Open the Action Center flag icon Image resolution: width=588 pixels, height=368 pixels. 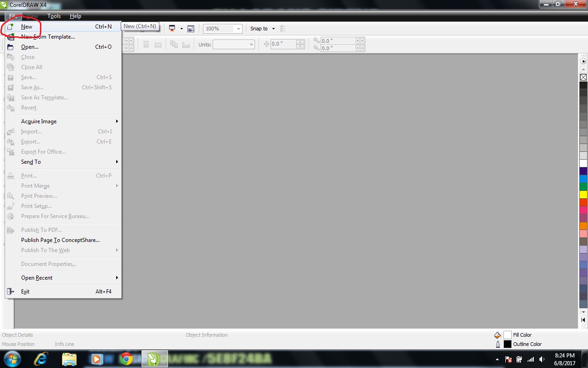(509, 359)
